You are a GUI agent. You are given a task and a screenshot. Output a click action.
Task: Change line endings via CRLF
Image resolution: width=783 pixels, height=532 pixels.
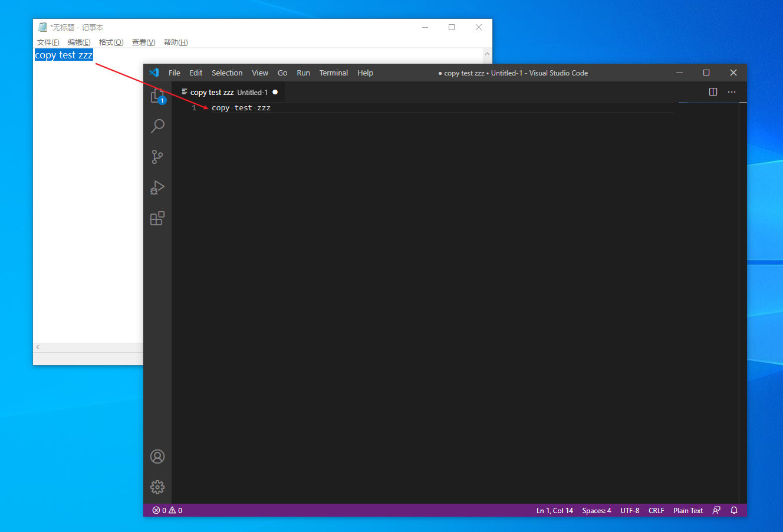[x=656, y=510]
